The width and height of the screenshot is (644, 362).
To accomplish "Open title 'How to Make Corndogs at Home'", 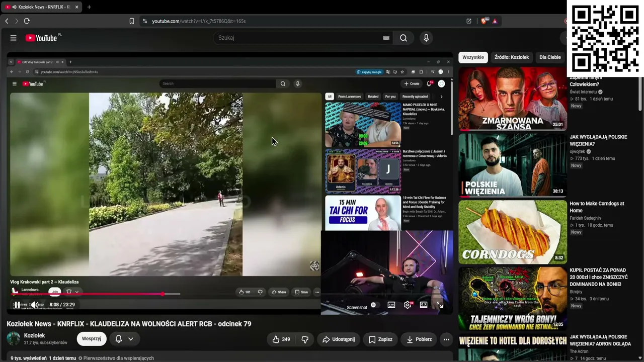I will (597, 207).
